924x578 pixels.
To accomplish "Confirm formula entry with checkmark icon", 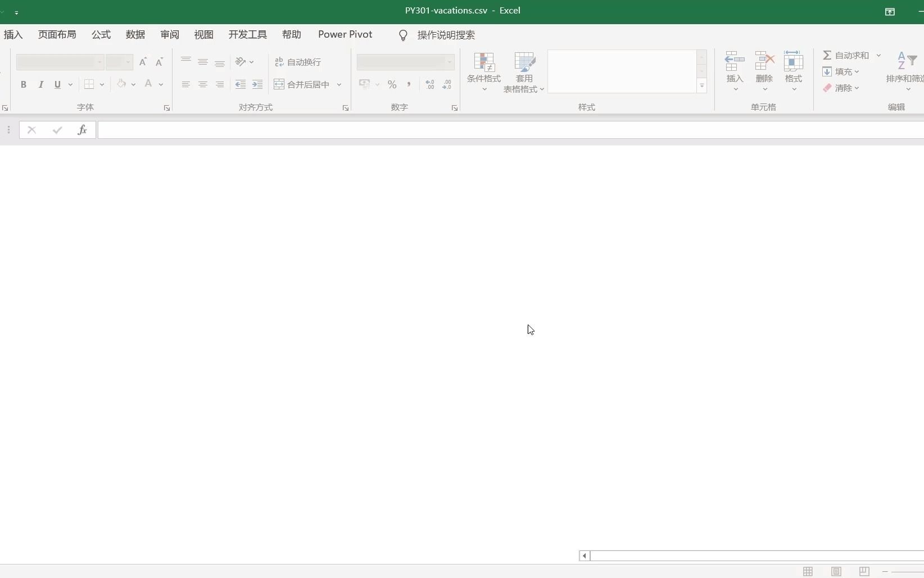I will 57,130.
